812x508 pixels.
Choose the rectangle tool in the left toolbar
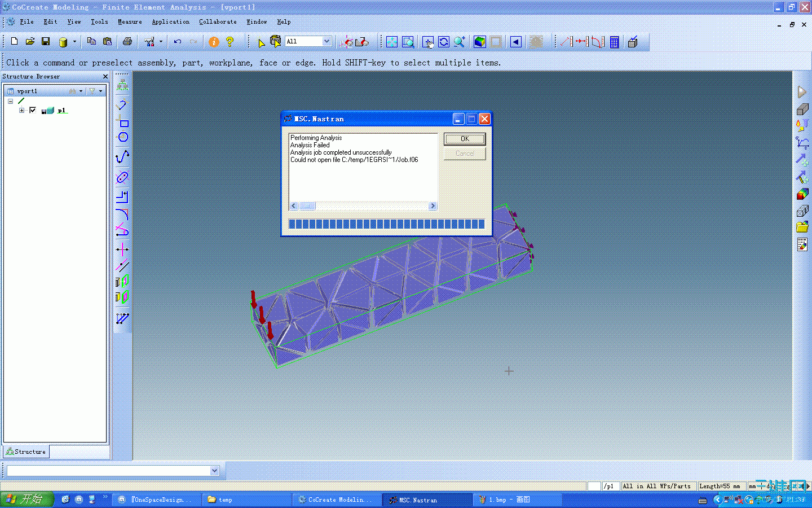point(122,121)
